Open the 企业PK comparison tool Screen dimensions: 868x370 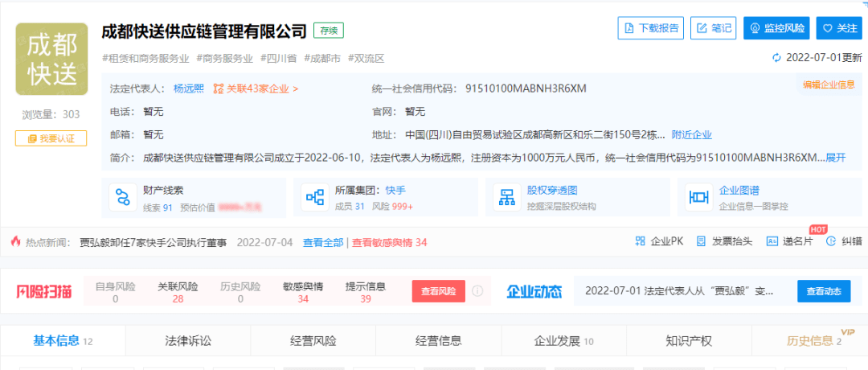pos(658,241)
